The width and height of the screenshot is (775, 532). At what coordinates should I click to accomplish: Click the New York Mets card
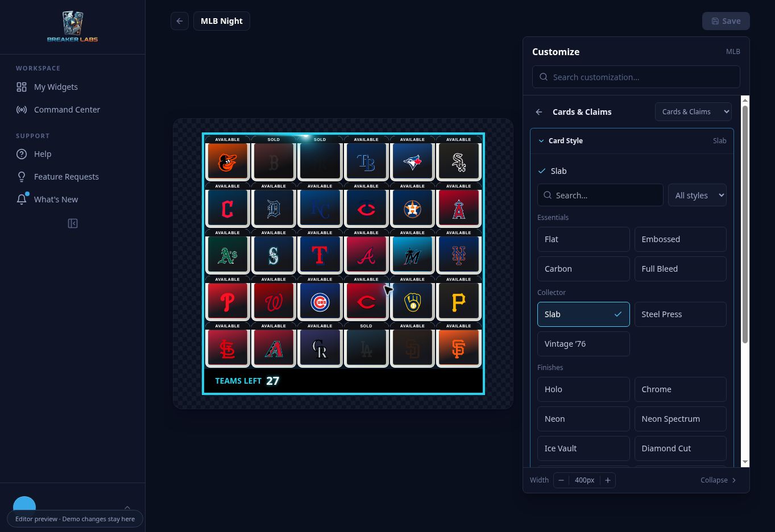pos(458,251)
